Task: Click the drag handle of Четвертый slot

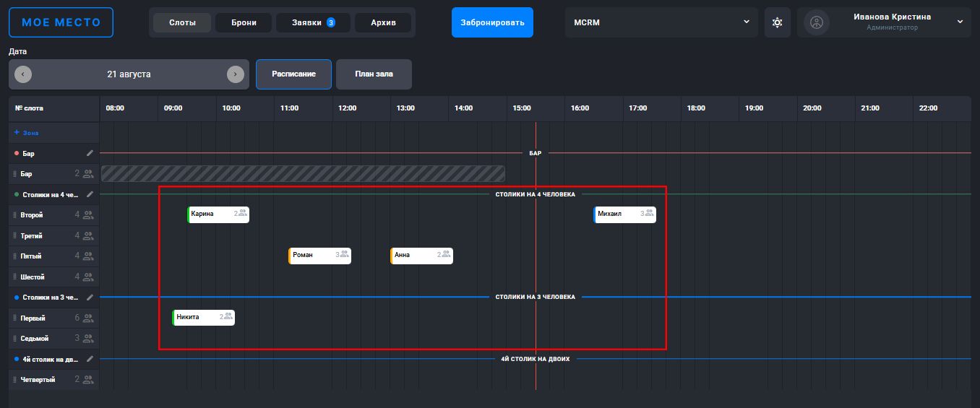Action: tap(14, 380)
